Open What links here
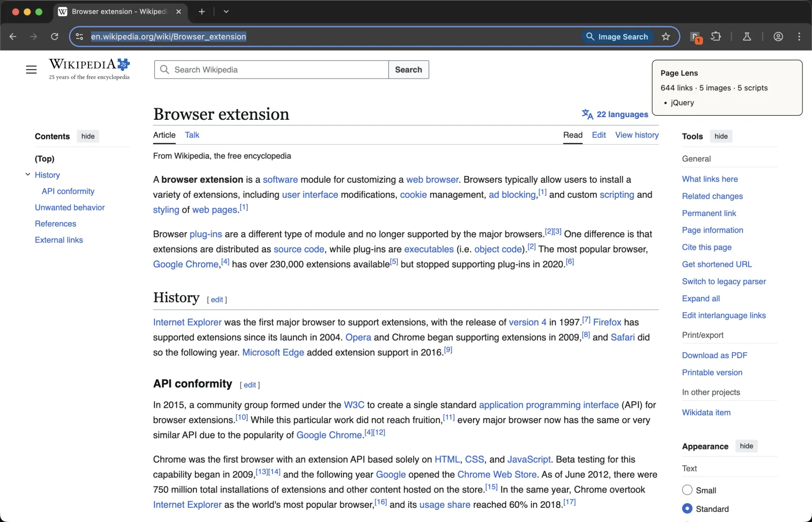 (x=710, y=179)
